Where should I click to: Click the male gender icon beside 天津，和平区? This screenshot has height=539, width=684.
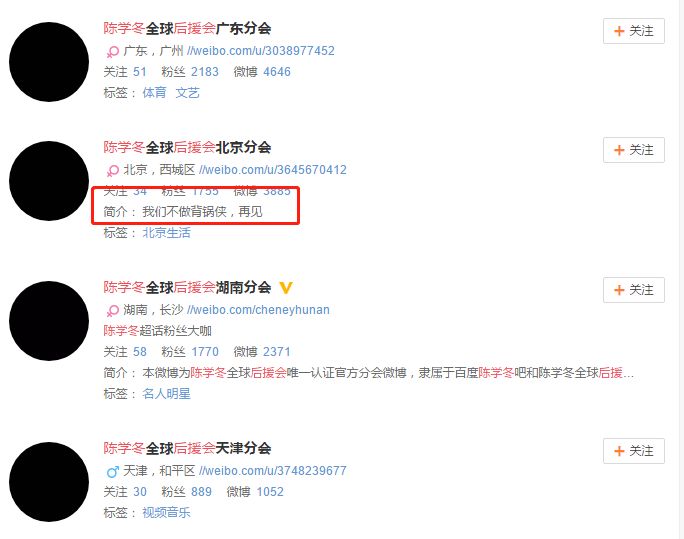coord(113,471)
